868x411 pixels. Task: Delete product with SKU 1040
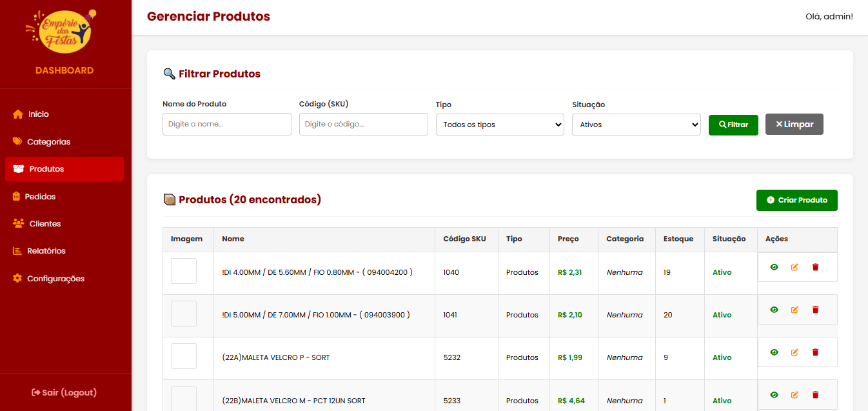tap(815, 267)
